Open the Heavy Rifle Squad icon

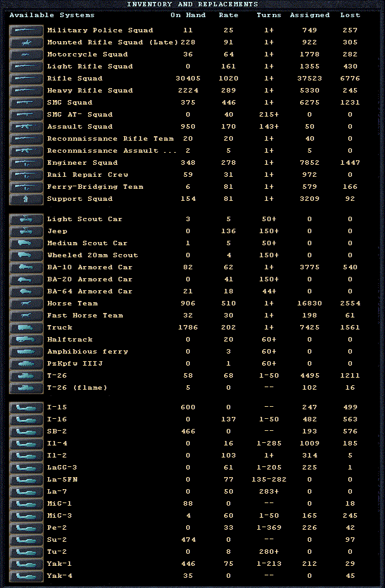(x=26, y=91)
